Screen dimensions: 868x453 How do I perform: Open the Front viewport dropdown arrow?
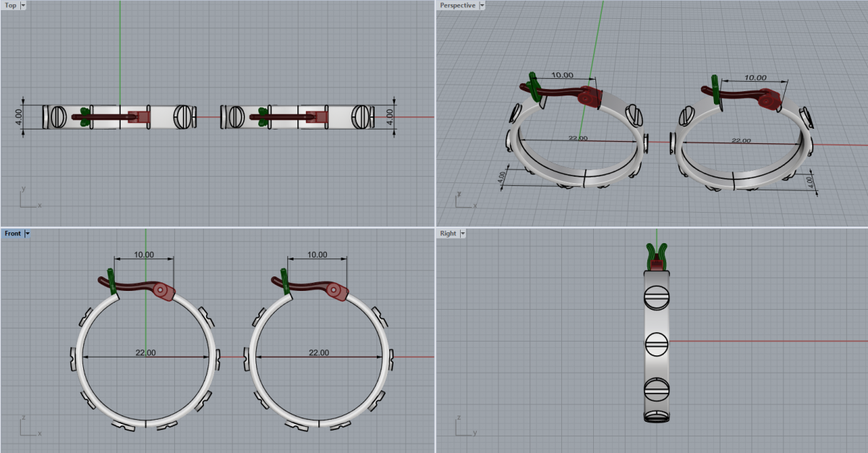pos(27,234)
